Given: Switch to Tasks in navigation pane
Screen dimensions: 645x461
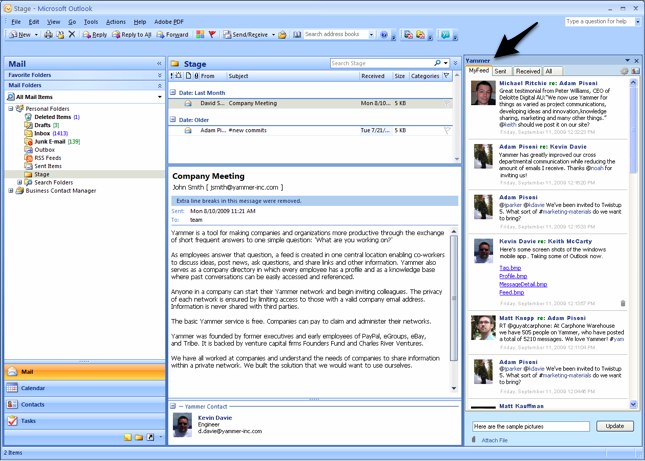Looking at the screenshot, I should point(85,421).
